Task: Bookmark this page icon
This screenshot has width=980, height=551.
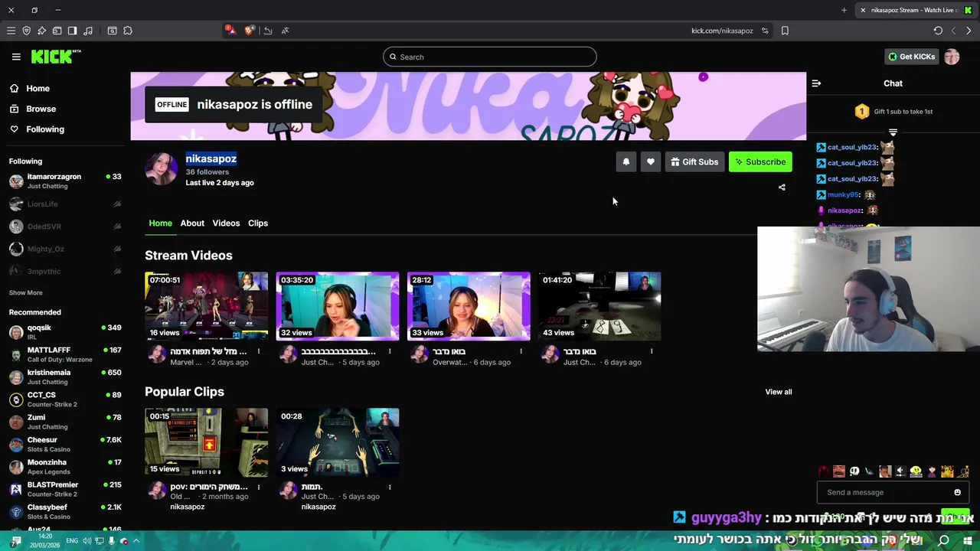Action: (x=785, y=31)
